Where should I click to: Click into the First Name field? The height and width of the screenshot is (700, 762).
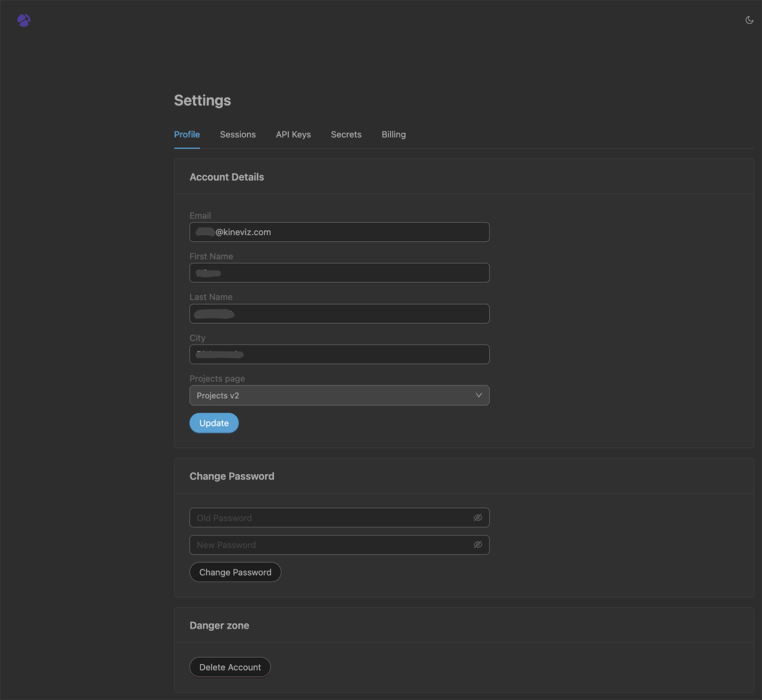(x=339, y=273)
